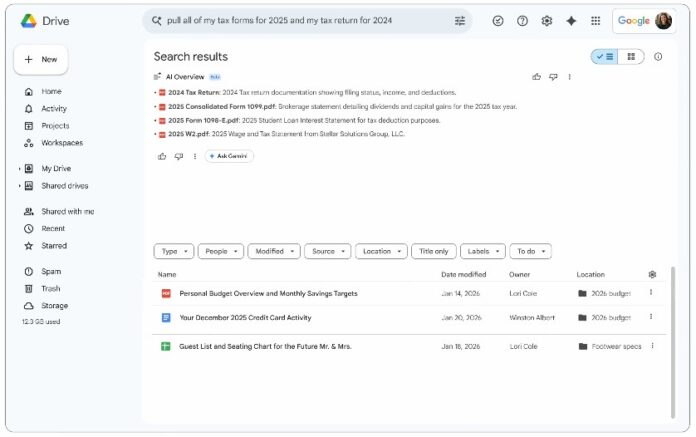The height and width of the screenshot is (437, 696).
Task: Click the search magnifier icon
Action: [156, 20]
